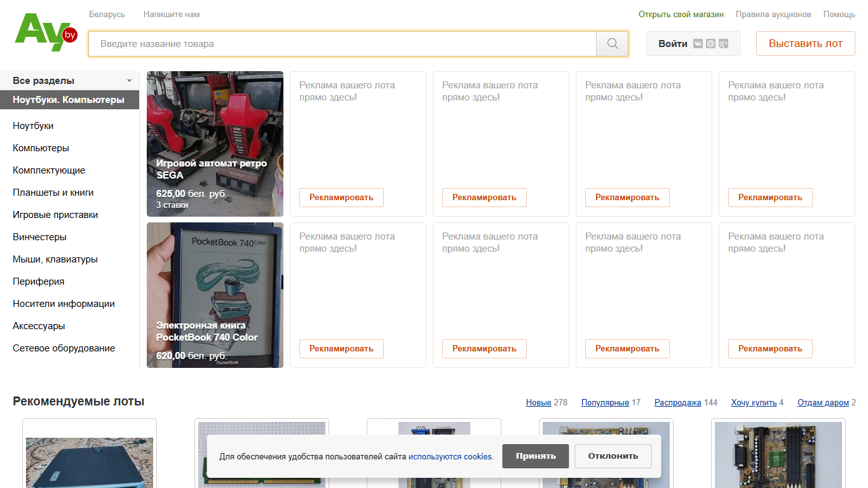Show the Популярные lots filter
Viewport: 868px width, 488px height.
coord(605,403)
